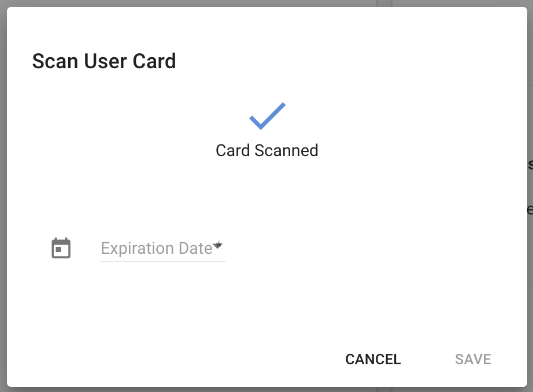Open the calendar date picker icon

[61, 248]
